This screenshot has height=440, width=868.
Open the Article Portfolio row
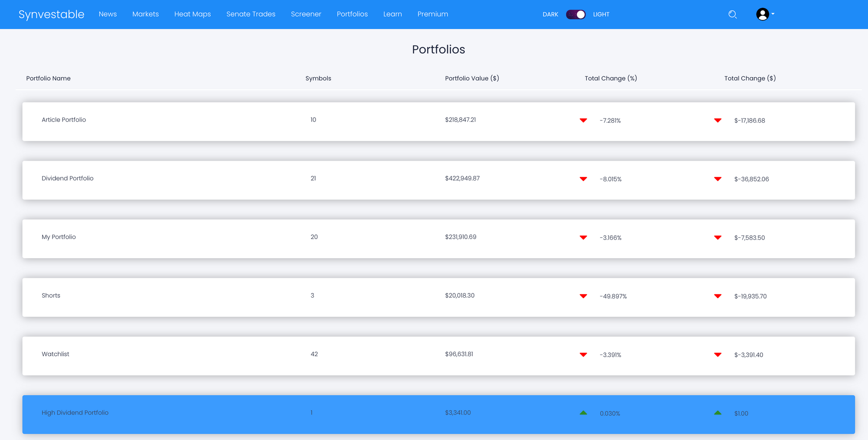click(x=439, y=121)
